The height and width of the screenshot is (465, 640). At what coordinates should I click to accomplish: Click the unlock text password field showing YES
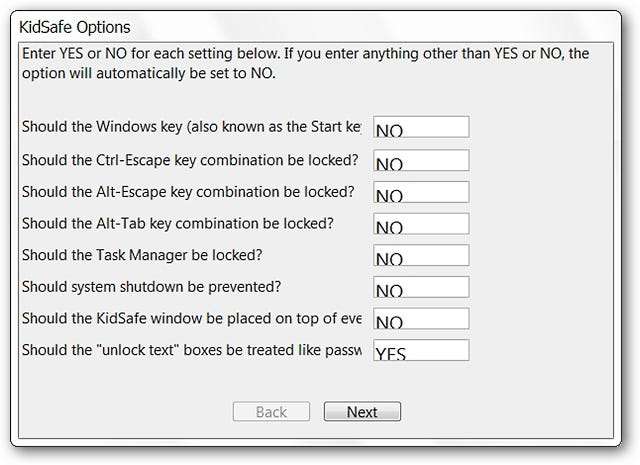coord(420,350)
